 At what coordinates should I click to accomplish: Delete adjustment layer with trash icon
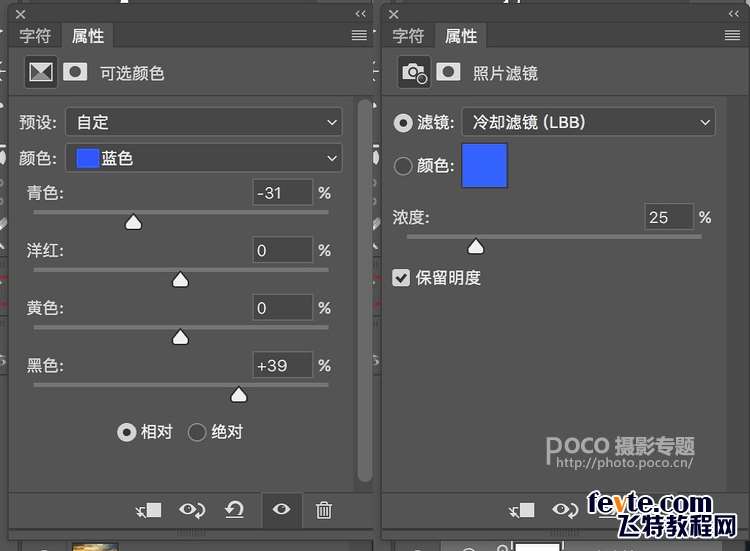tap(324, 510)
